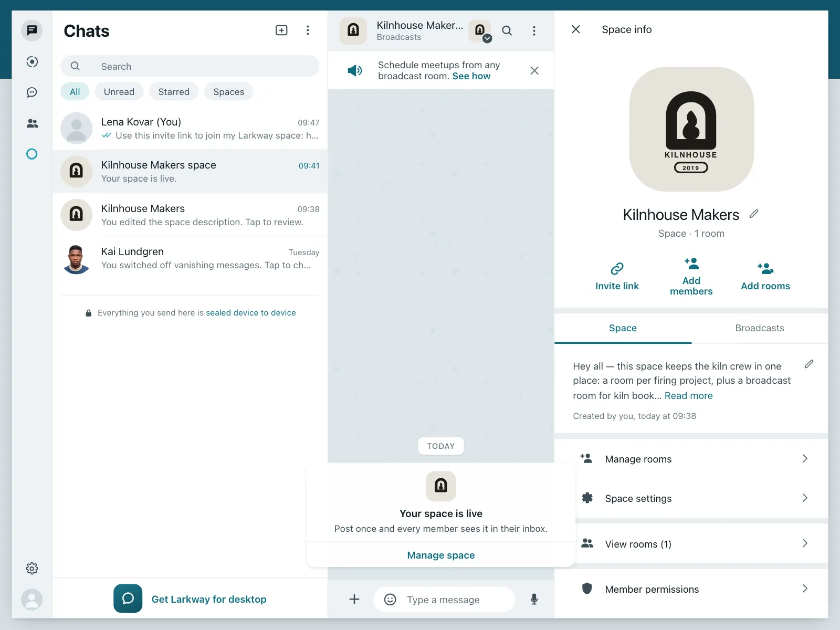Open the emoji picker
The height and width of the screenshot is (630, 840).
click(390, 599)
